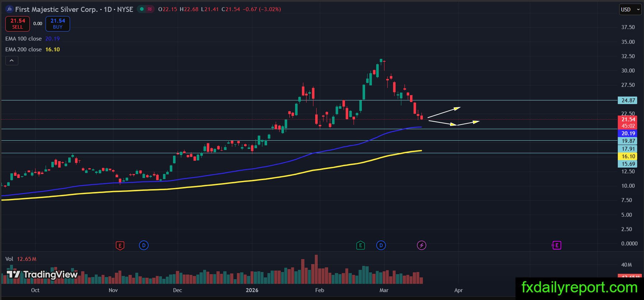The height and width of the screenshot is (300, 644).
Task: Open the USD currency dropdown
Action: coord(631,10)
